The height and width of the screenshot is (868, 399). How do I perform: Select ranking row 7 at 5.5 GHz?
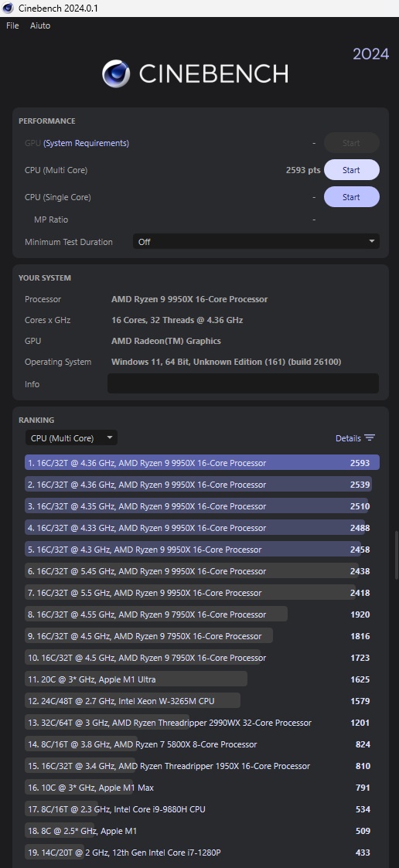pos(203,592)
